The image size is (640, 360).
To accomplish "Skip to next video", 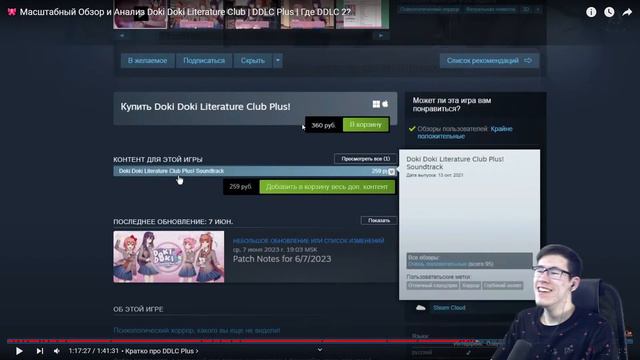I will coord(40,351).
